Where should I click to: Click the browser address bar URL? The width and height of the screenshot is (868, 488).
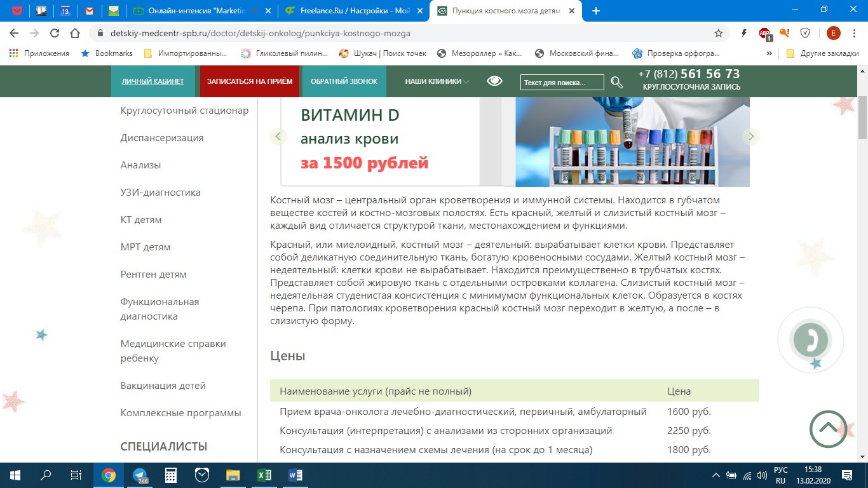(261, 33)
